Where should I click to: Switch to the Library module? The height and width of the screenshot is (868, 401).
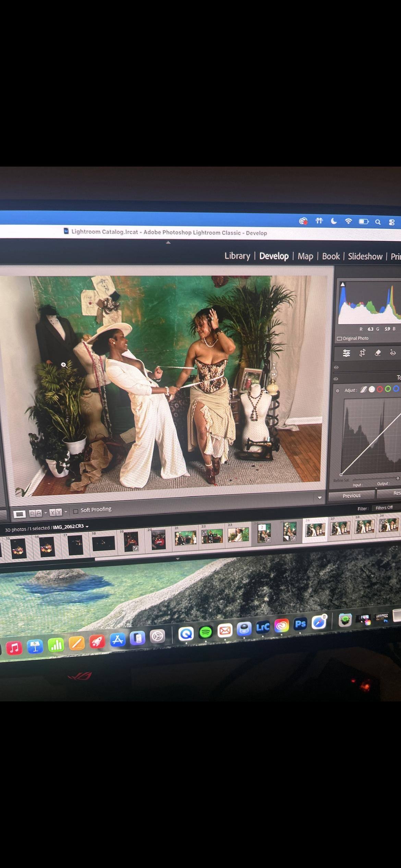click(237, 256)
